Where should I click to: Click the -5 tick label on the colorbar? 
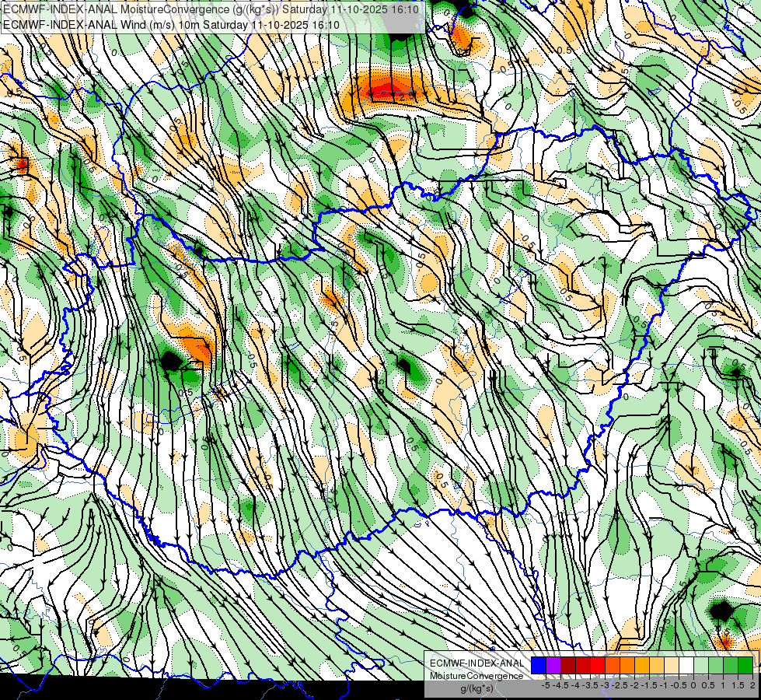546,685
